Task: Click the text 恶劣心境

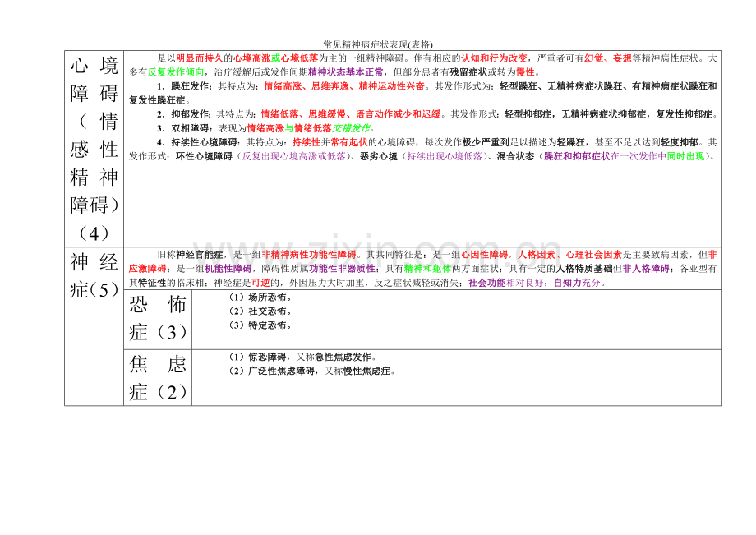Action: [x=379, y=156]
